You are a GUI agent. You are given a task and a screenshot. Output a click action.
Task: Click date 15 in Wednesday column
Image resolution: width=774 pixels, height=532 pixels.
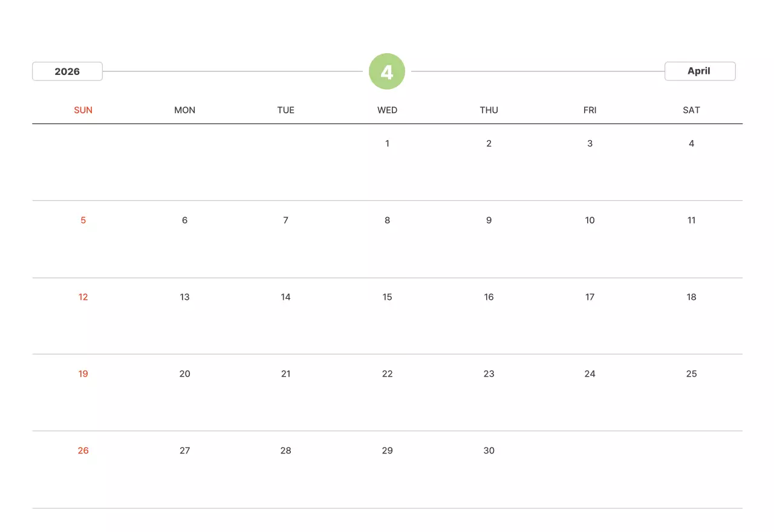[x=387, y=297]
